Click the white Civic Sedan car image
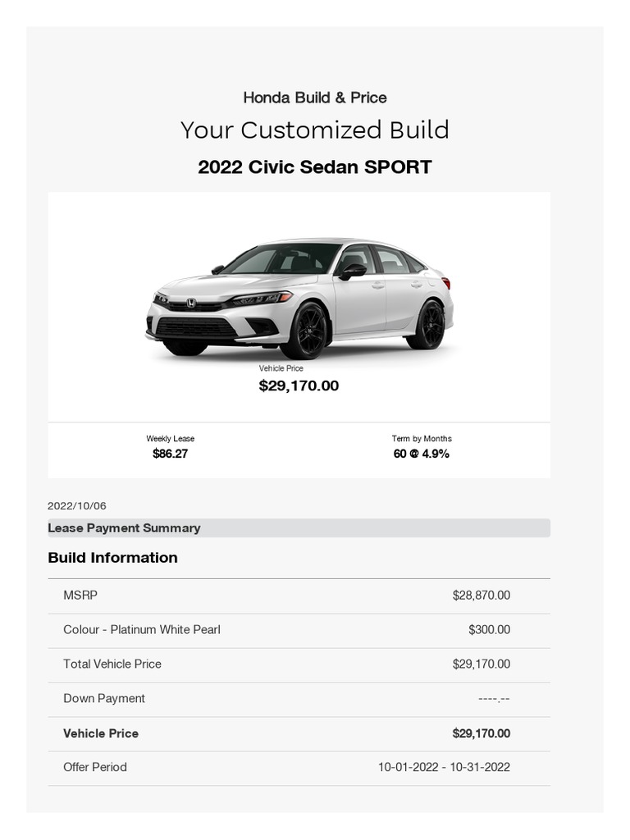630x840 pixels. 299,299
